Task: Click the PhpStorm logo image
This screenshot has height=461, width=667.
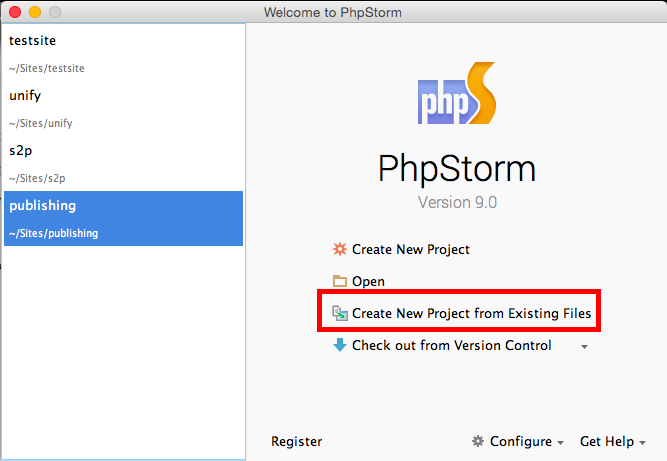Action: (457, 93)
